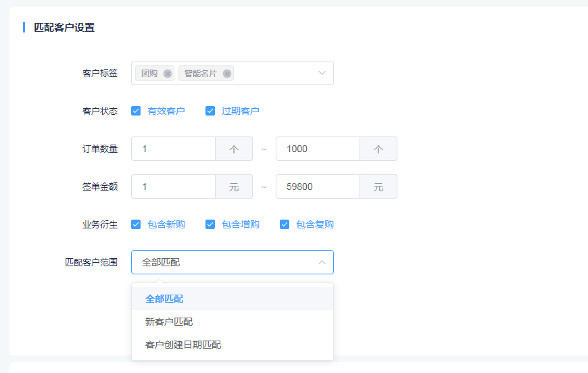Click the 元 unit suffix after 59800
588x373 pixels.
coord(378,187)
